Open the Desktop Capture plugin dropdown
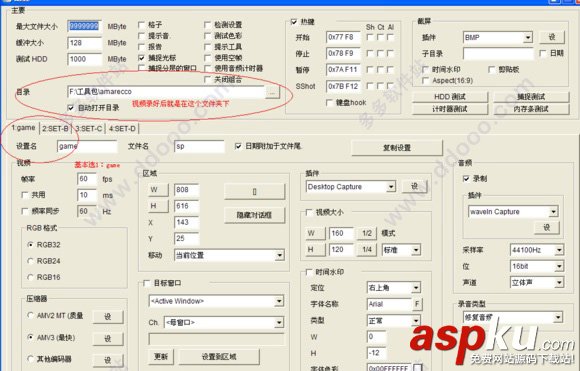This screenshot has height=371, width=580. tap(391, 187)
